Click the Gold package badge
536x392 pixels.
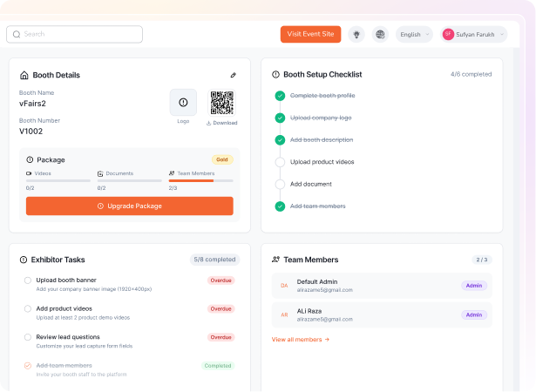(222, 159)
